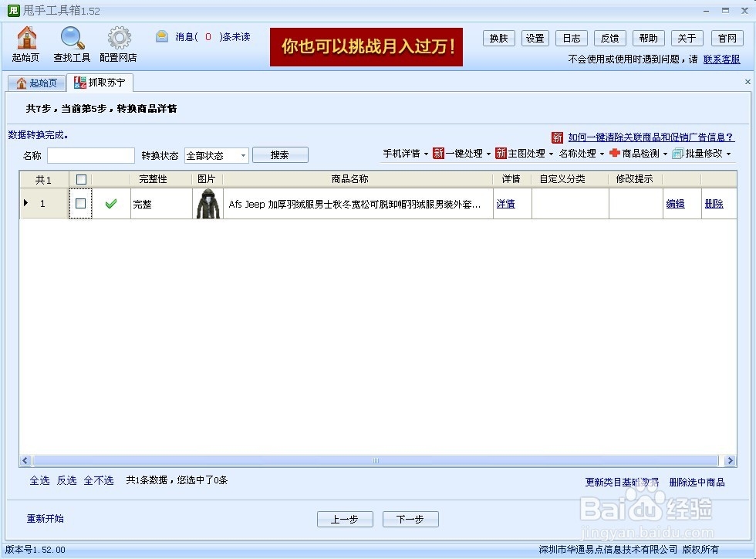Screen dimensions: 756x559
Task: Check the checkbox for the Afs Jeep product row
Action: (81, 203)
